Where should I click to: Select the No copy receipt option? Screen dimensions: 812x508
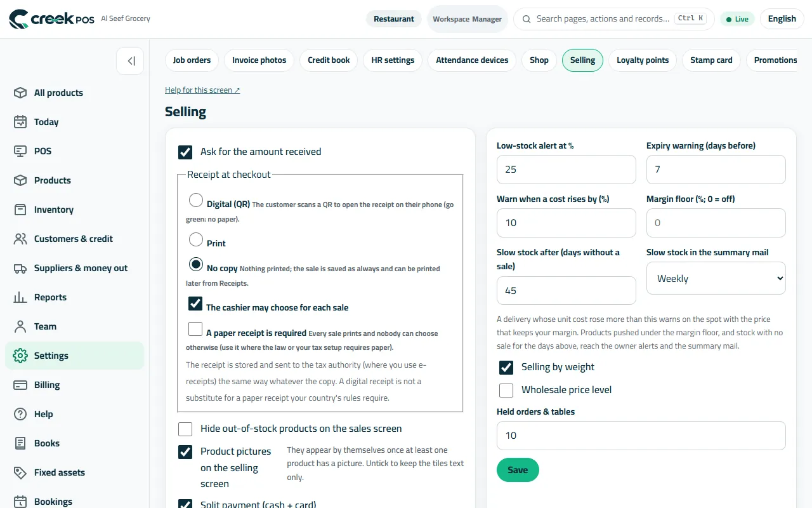[196, 264]
